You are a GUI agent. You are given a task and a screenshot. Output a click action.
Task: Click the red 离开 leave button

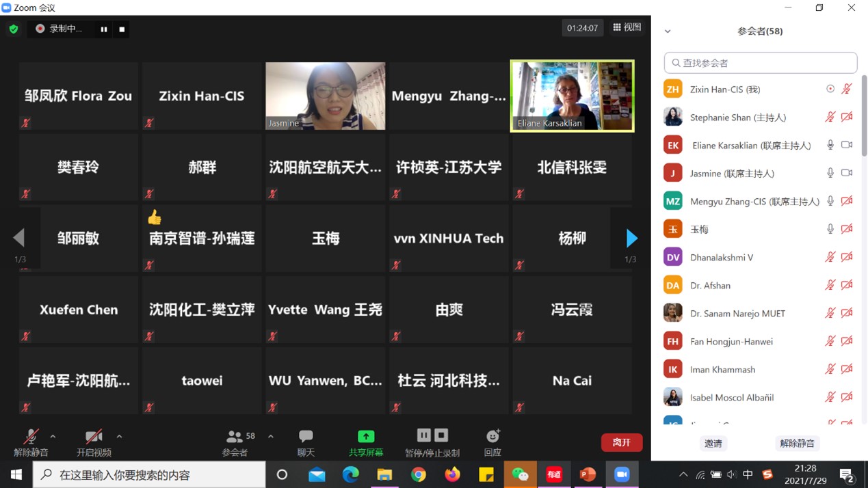click(621, 442)
